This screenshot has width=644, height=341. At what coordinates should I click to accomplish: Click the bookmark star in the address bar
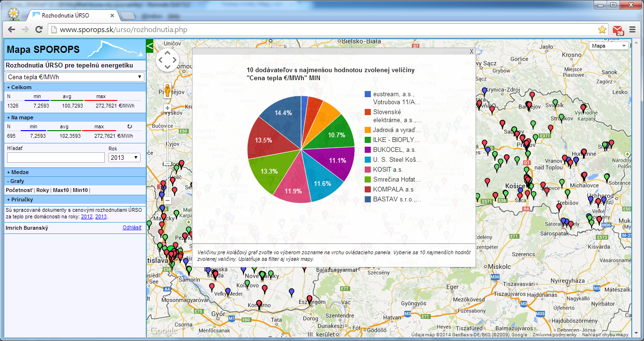point(602,29)
